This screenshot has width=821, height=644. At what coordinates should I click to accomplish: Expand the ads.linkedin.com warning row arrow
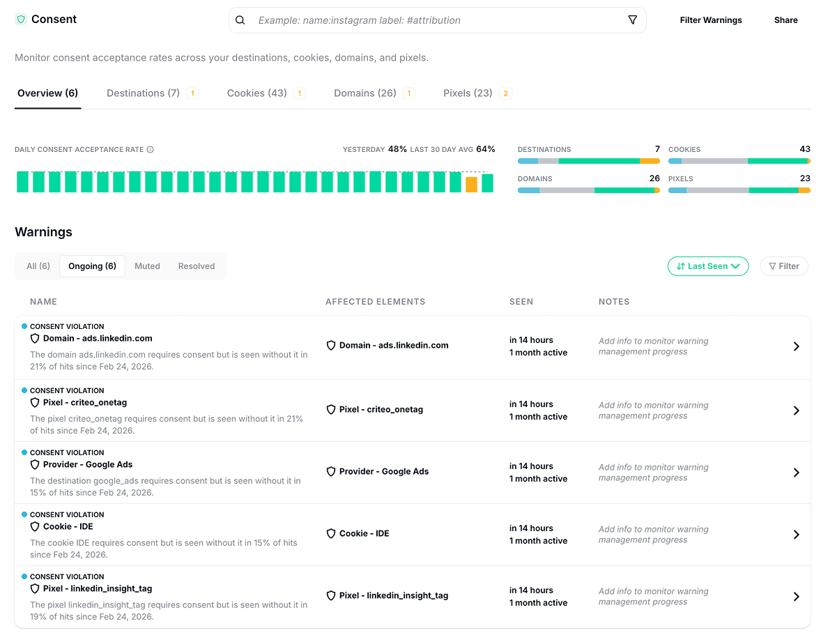pos(796,346)
